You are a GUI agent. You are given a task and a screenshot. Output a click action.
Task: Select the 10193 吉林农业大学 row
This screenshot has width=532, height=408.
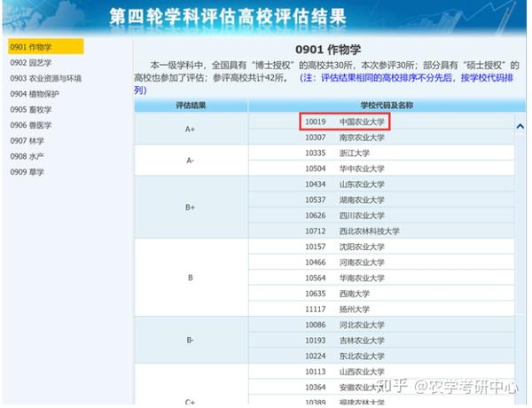(x=381, y=340)
